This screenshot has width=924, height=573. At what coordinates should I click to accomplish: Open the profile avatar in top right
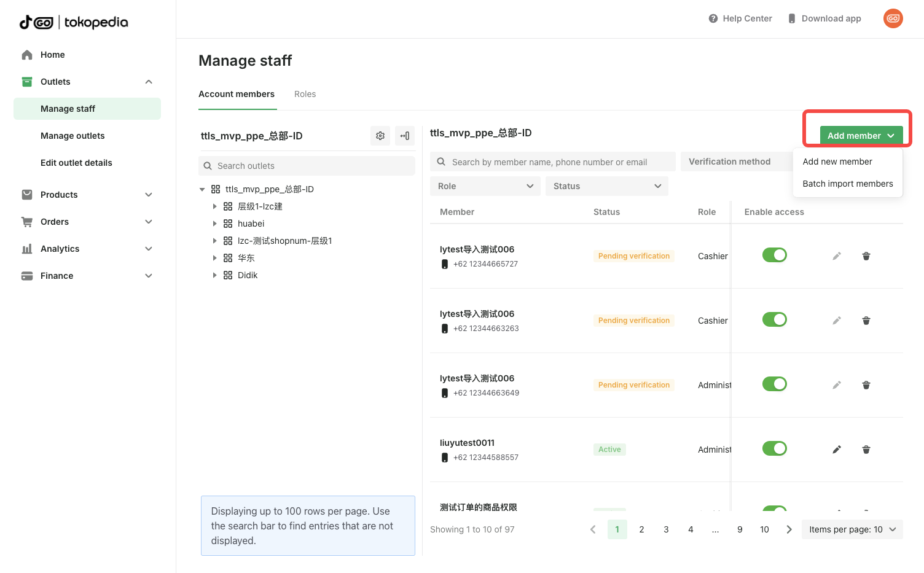(x=893, y=18)
